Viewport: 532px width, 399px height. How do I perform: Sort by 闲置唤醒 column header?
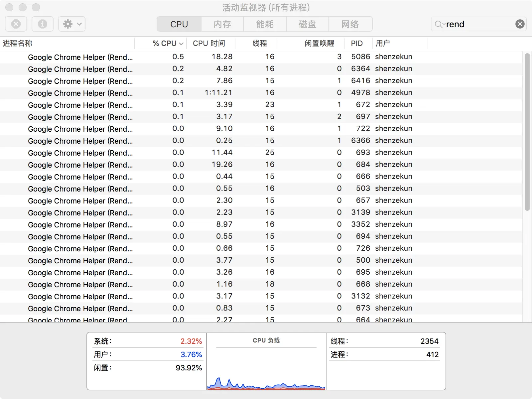tap(310, 43)
